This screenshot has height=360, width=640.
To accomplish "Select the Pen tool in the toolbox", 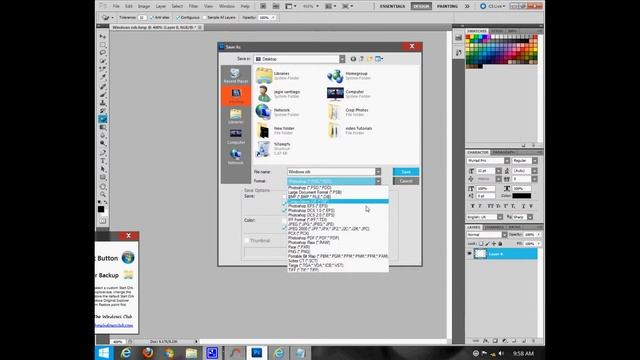I will pyautogui.click(x=102, y=153).
